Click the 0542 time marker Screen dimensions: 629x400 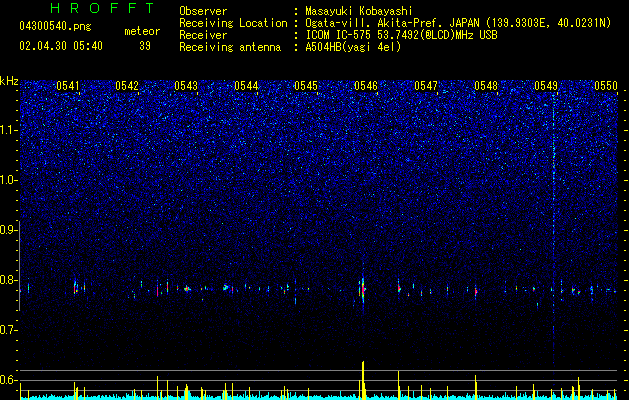pyautogui.click(x=127, y=85)
